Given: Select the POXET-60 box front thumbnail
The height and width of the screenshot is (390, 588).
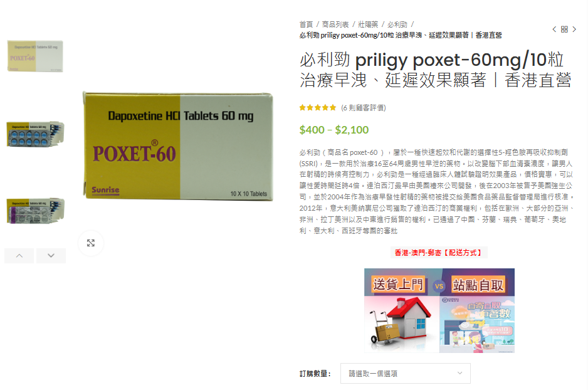Looking at the screenshot, I should 35,56.
